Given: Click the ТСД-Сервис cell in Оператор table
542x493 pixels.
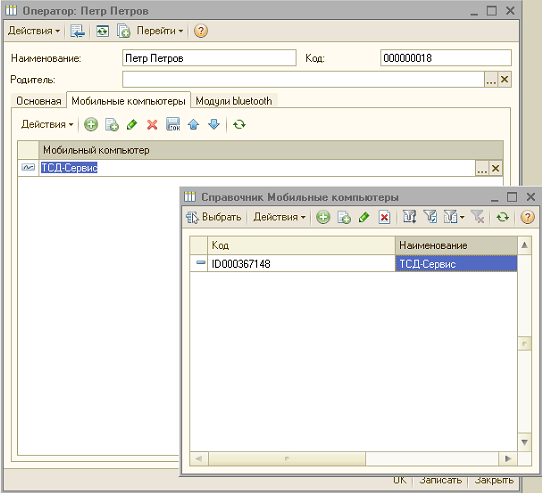Looking at the screenshot, I should [258, 168].
